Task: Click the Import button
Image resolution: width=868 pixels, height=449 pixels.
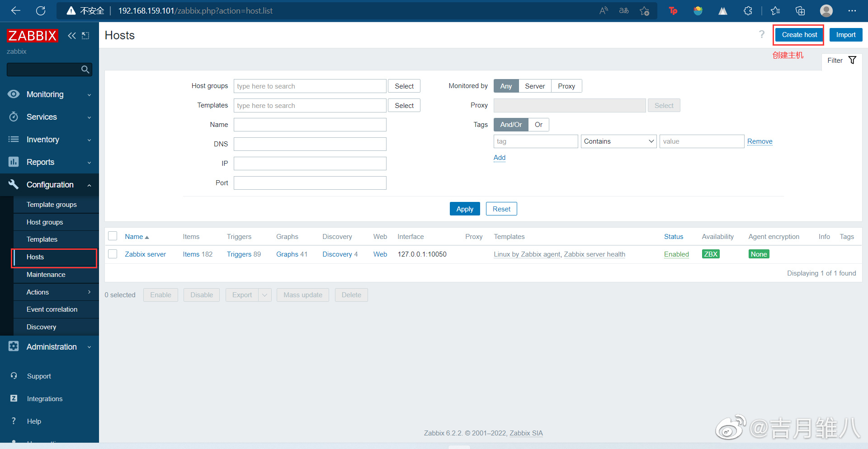Action: pos(845,35)
